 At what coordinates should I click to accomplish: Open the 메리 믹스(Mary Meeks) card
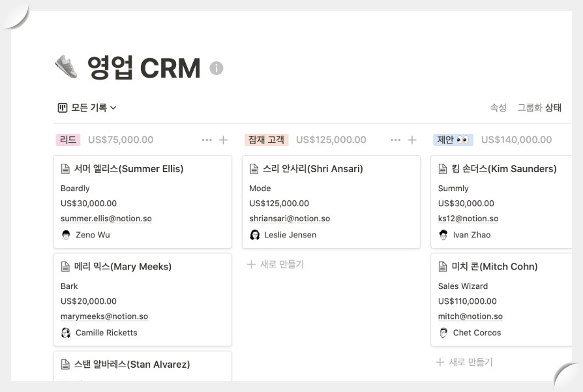(142, 299)
